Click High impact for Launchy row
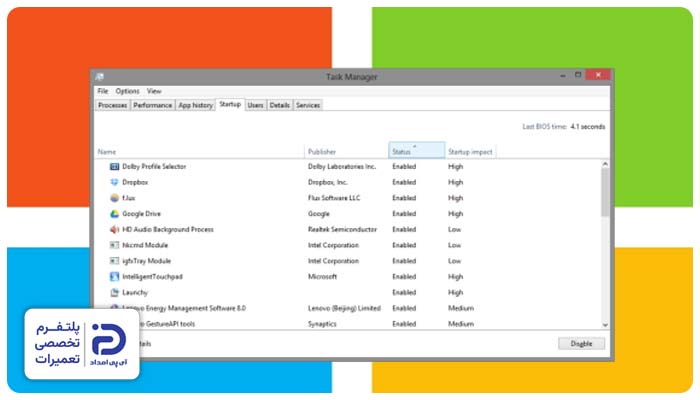This screenshot has height=400, width=700. click(455, 292)
